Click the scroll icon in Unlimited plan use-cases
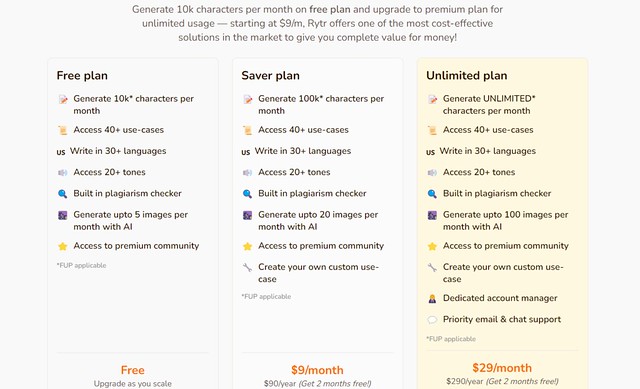The image size is (640, 389). (x=432, y=130)
